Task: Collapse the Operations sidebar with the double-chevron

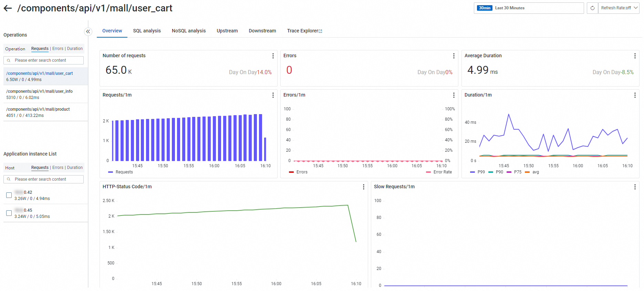Action: point(88,32)
